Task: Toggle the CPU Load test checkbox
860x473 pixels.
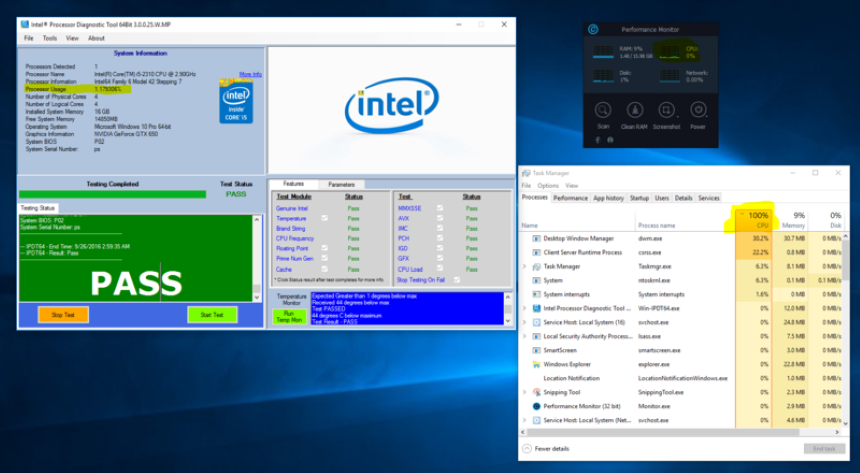Action: [x=440, y=269]
